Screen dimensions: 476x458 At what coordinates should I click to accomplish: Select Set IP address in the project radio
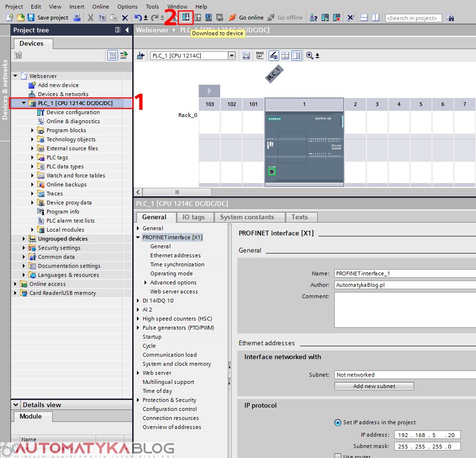pos(338,422)
